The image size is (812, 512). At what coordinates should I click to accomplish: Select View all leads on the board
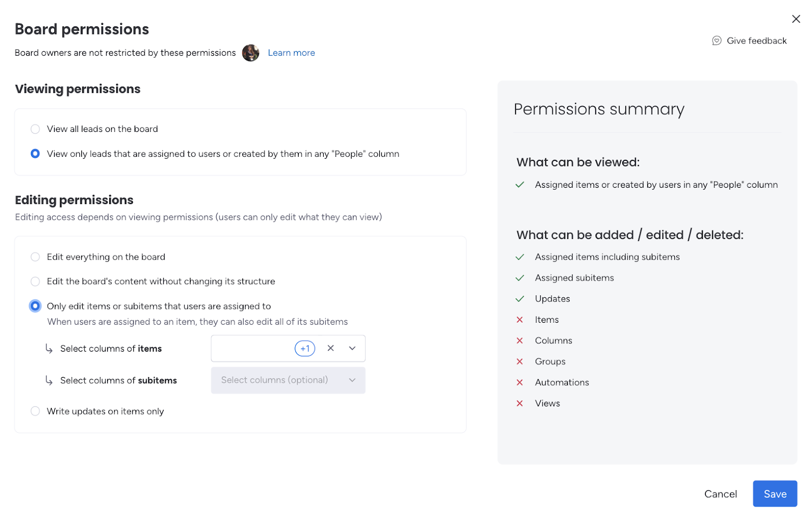click(x=35, y=129)
